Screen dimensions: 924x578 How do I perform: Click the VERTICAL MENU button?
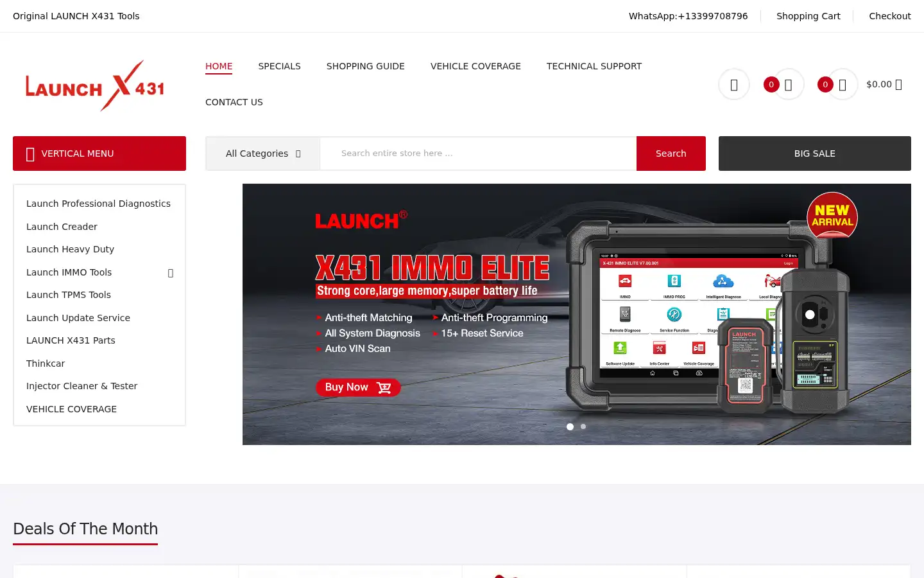point(99,153)
